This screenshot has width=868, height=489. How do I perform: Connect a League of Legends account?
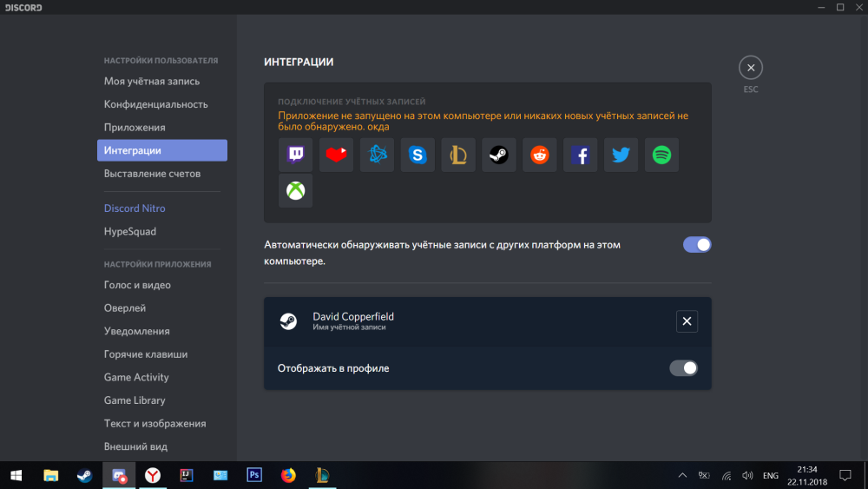coord(458,155)
